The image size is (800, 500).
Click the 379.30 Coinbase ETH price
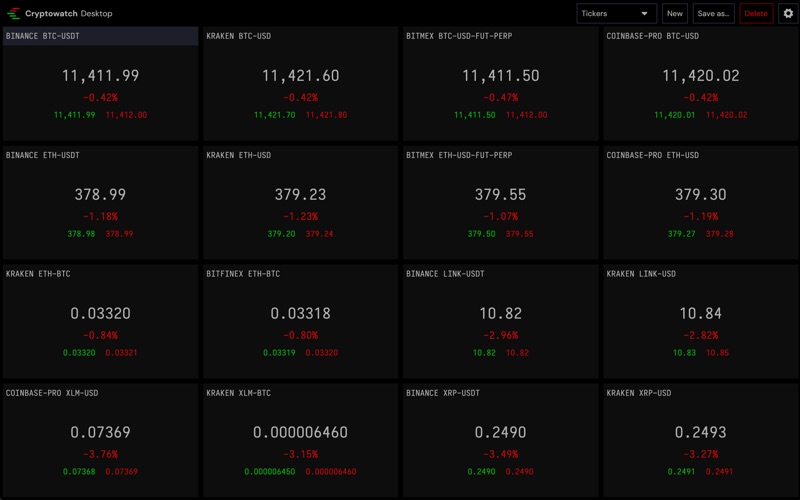coord(701,194)
